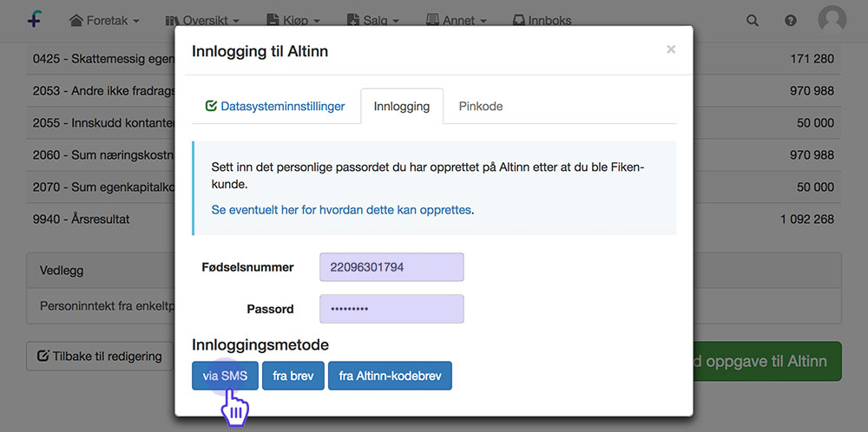Click the check icon on Datasysteminnstillinger tab
The height and width of the screenshot is (432, 868).
(x=210, y=106)
